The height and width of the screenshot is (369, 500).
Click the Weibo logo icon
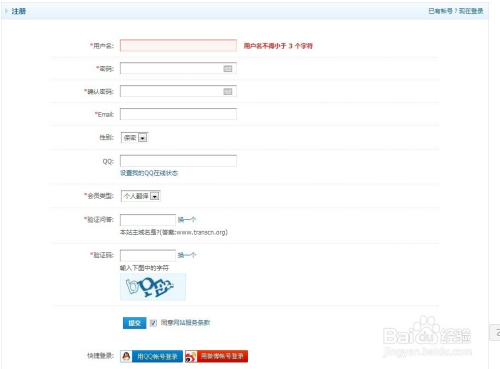point(191,356)
